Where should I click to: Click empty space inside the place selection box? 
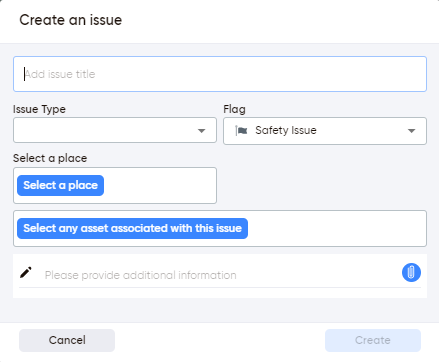pyautogui.click(x=160, y=185)
